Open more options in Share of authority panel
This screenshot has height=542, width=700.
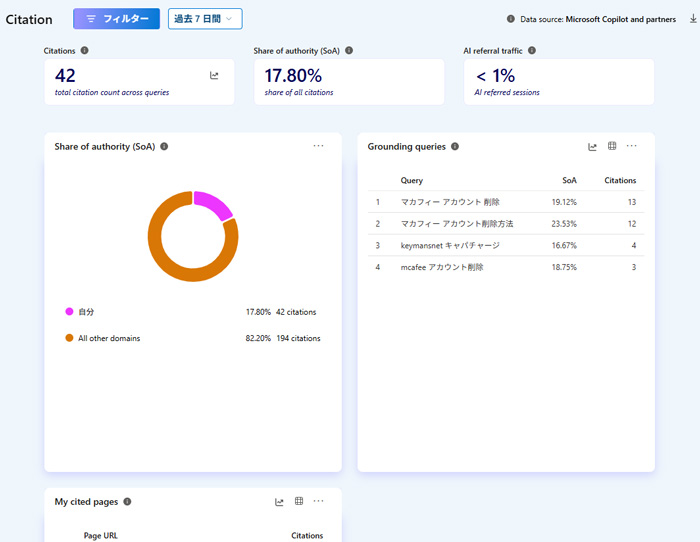tap(318, 146)
